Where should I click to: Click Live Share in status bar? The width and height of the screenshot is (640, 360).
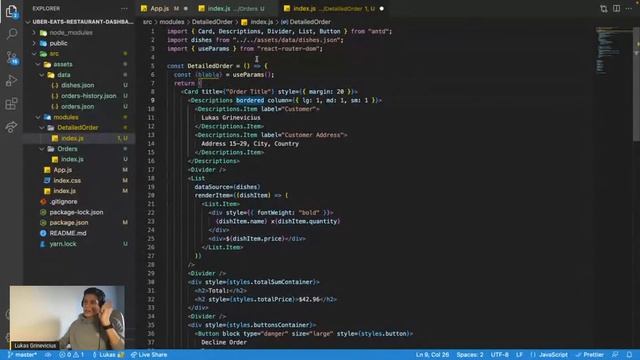pos(149,355)
